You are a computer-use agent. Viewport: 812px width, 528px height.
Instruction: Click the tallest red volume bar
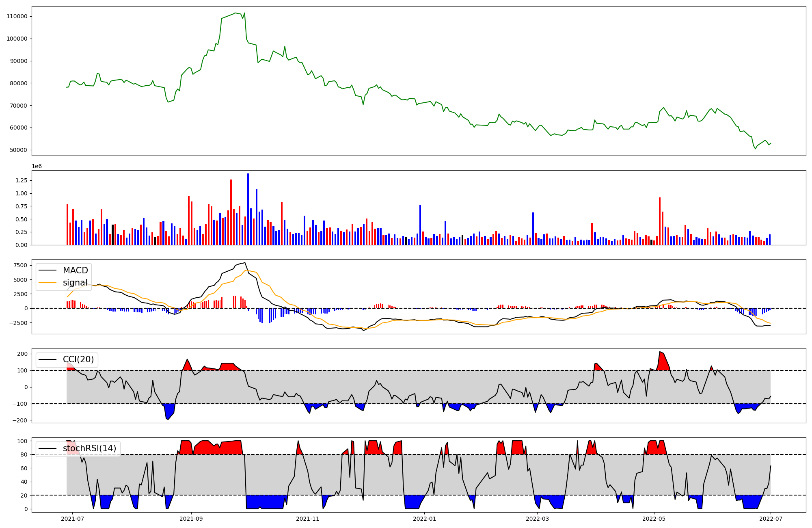click(x=231, y=212)
